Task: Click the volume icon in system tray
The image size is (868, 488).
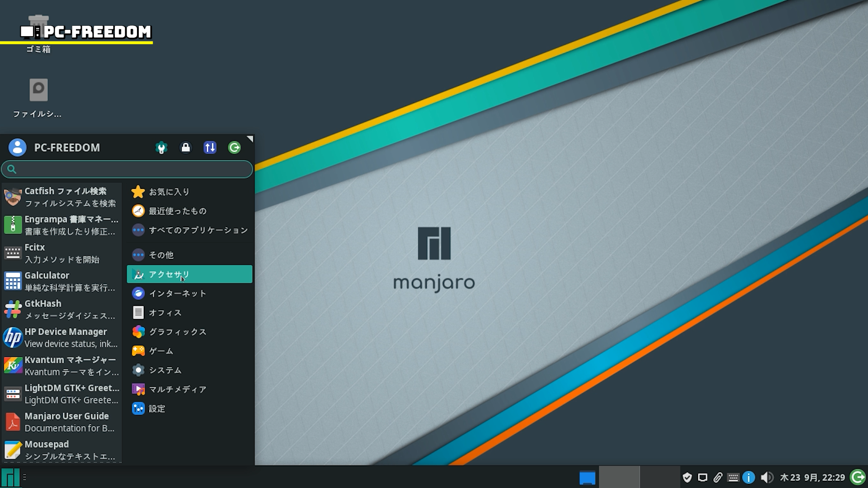Action: [766, 478]
